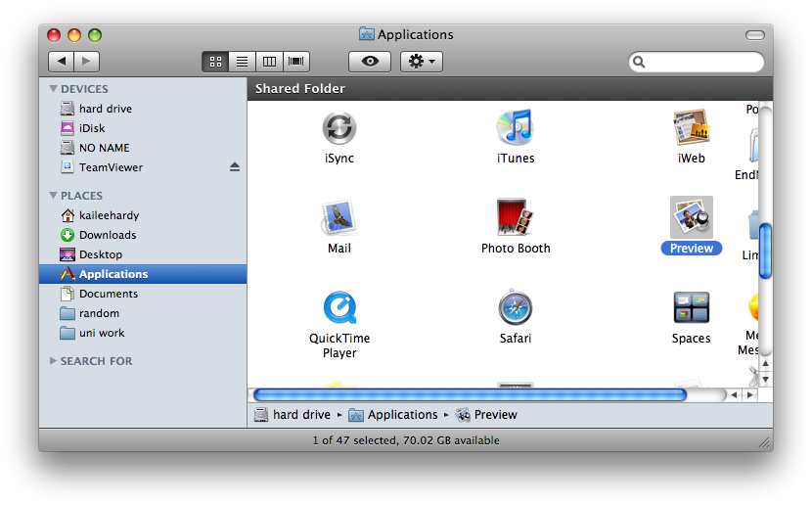Click the Quick Look eye button
The height and width of the screenshot is (505, 812).
pos(370,61)
